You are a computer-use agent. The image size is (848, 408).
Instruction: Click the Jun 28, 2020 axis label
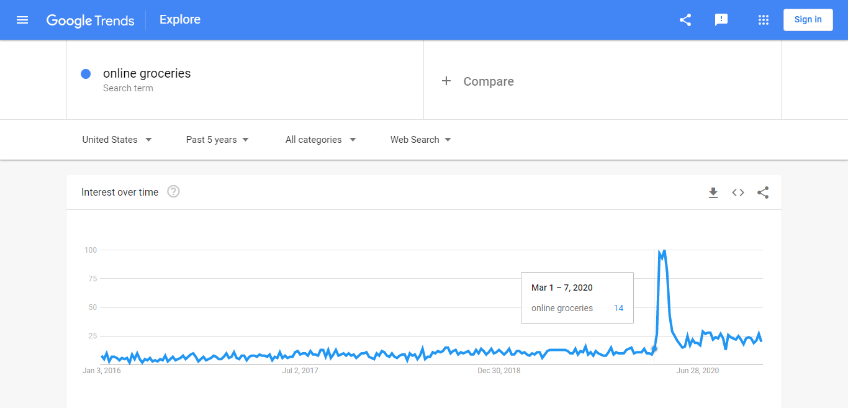point(698,371)
